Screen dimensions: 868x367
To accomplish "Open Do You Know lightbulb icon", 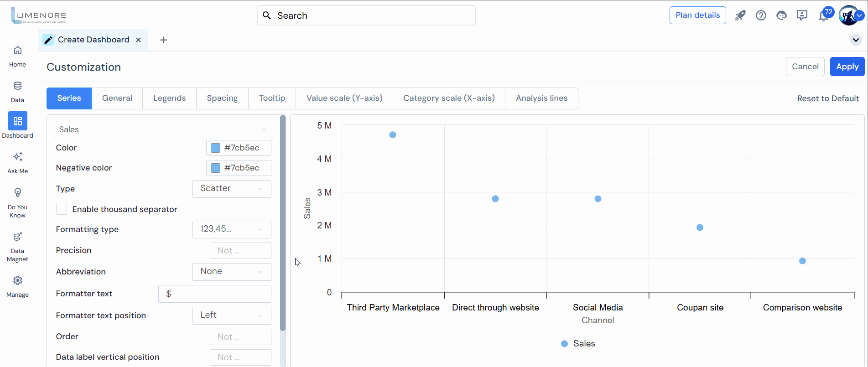I will [x=17, y=192].
